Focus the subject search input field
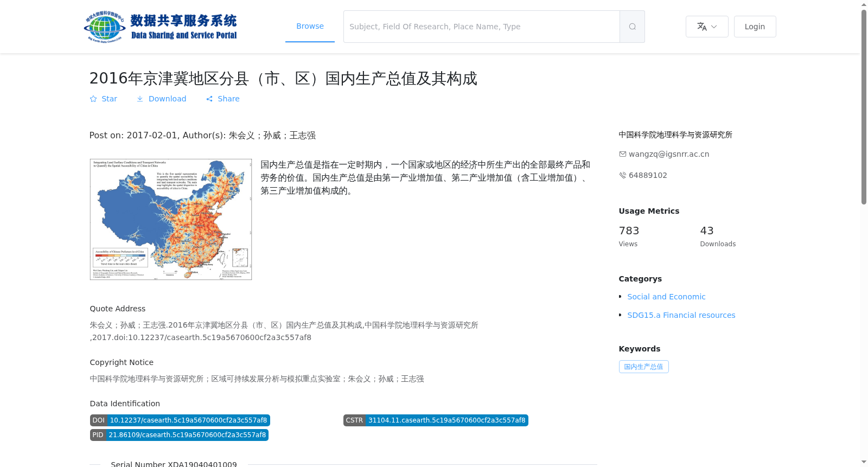Viewport: 868px width, 467px height. (x=481, y=27)
